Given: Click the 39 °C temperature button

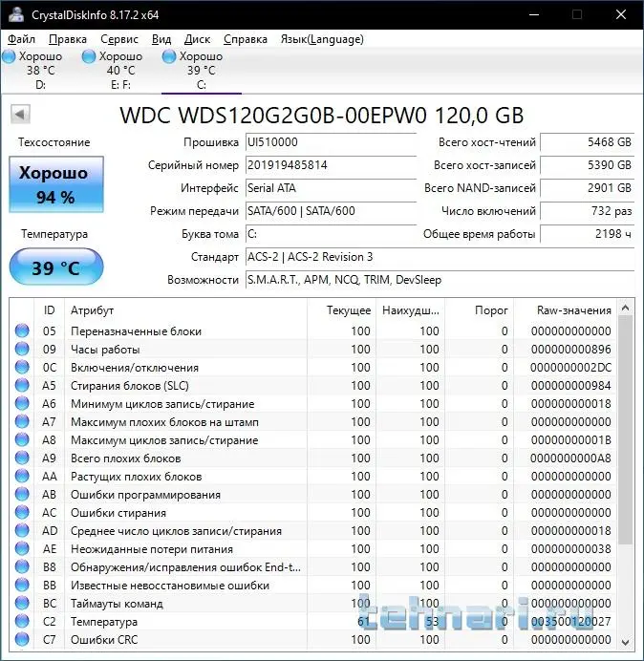Looking at the screenshot, I should pos(55,267).
